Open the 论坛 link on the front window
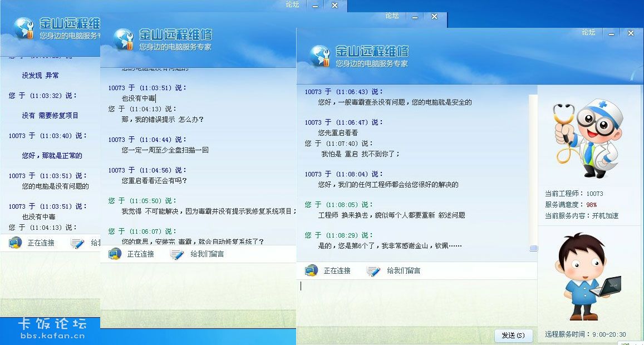Viewport: 644px width, 345px height. (x=588, y=32)
